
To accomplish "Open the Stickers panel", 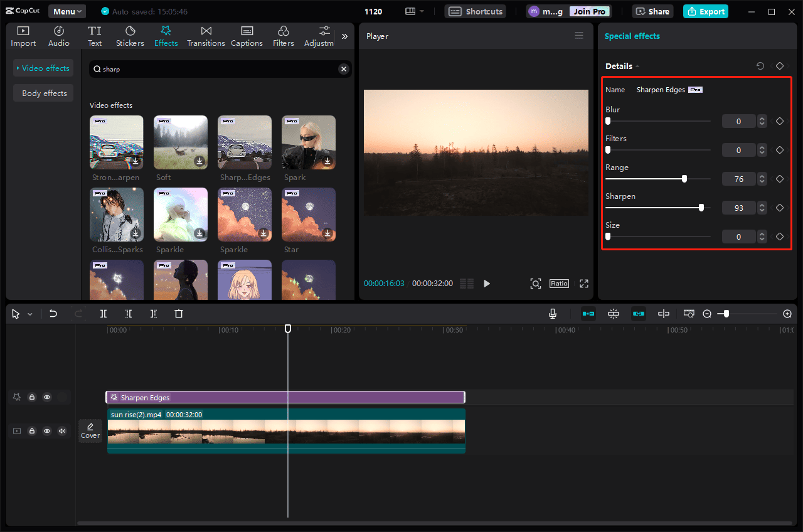I will click(x=130, y=35).
